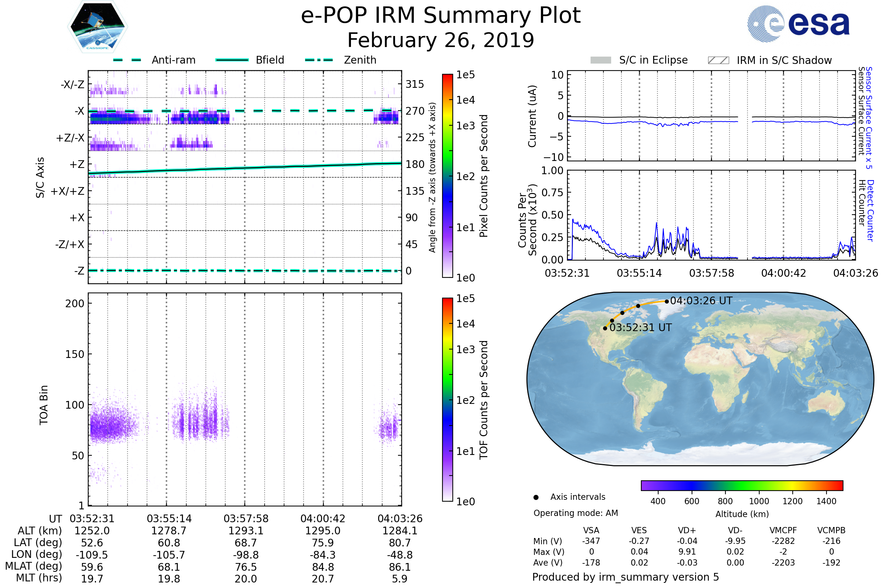Click the ESA logo

click(x=799, y=23)
